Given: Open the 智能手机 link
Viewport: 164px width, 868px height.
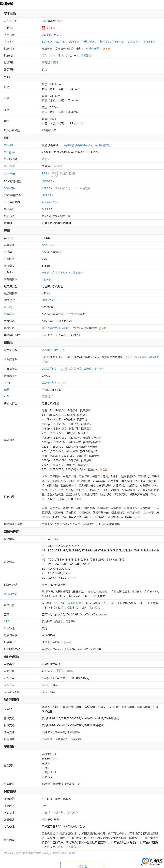Looking at the screenshot, I should point(88,42).
